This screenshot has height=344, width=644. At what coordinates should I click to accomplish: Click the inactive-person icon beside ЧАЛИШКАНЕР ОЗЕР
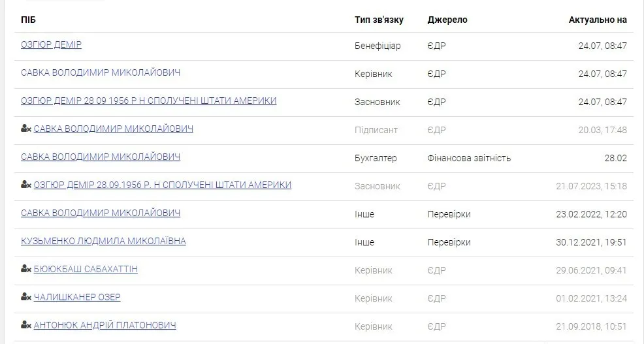point(26,298)
